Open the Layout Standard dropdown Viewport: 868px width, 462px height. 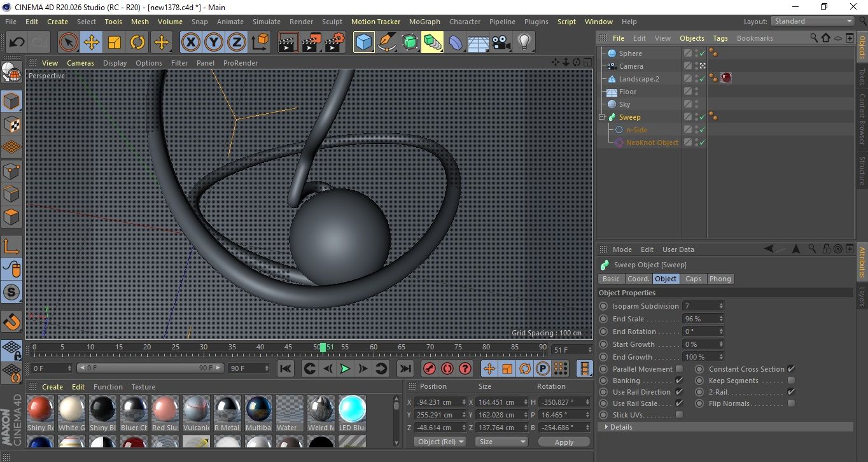coord(813,21)
